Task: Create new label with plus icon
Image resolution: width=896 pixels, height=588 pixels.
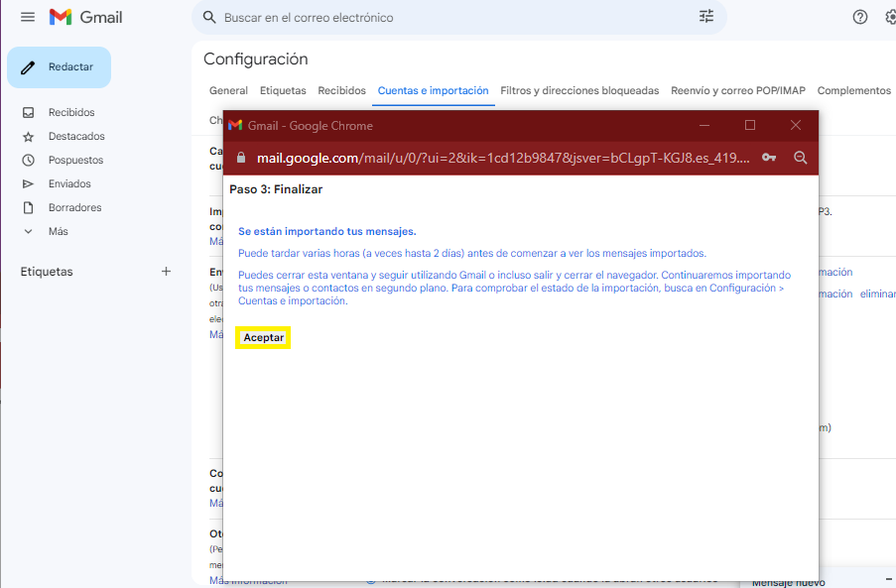Action: coord(166,272)
